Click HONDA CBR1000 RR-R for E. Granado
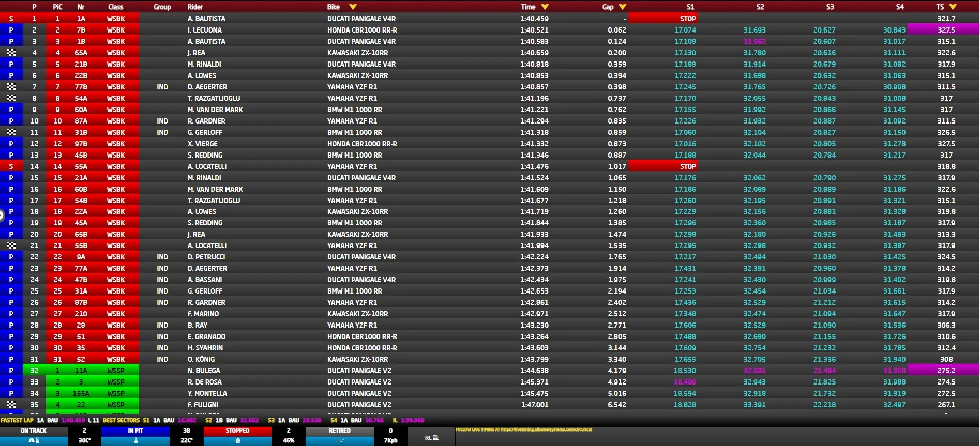Viewport: 980px width, 446px height. 362,336
